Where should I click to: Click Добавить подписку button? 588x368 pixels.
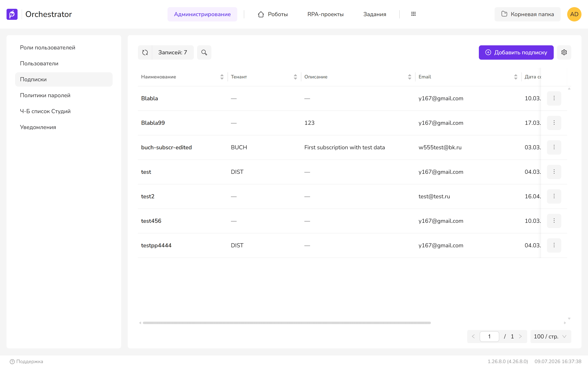click(x=516, y=52)
